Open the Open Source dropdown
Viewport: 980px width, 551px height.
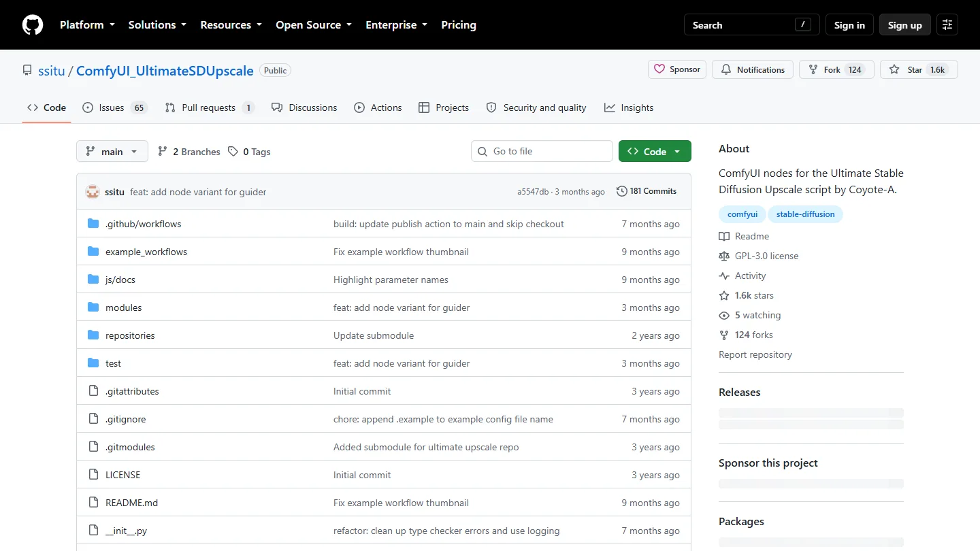point(314,25)
